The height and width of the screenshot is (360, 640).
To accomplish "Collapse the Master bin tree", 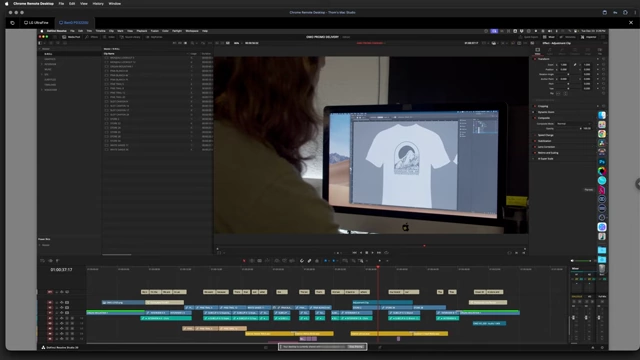I will [40, 49].
